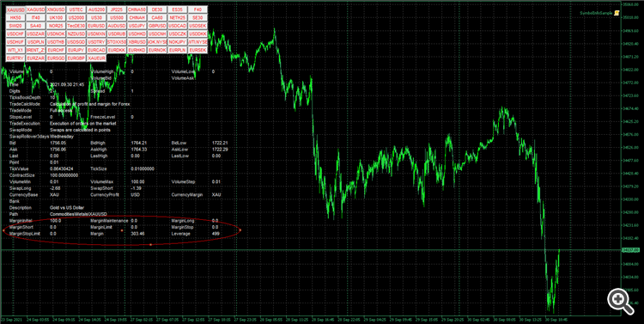Click the Leverage value 499

click(216, 234)
